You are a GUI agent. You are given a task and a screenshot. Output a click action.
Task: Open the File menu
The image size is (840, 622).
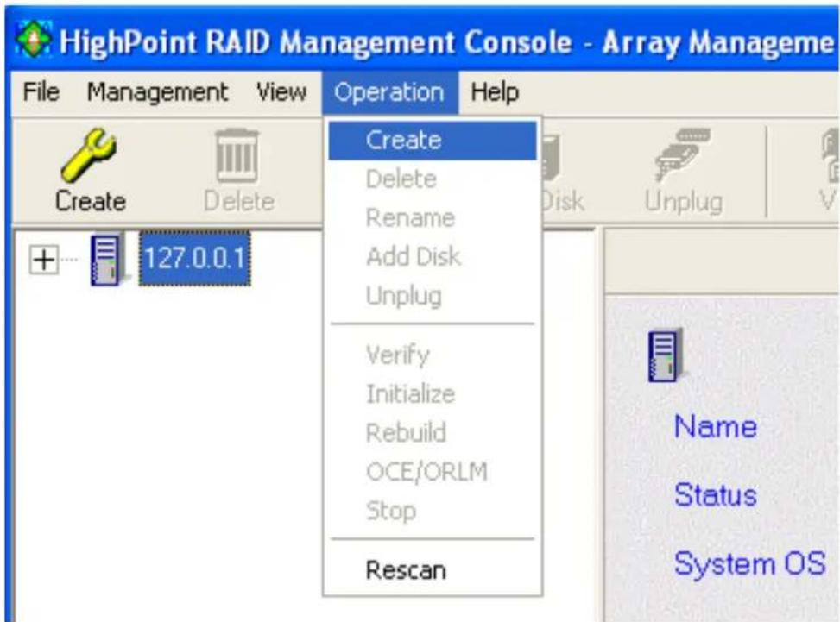(x=41, y=92)
